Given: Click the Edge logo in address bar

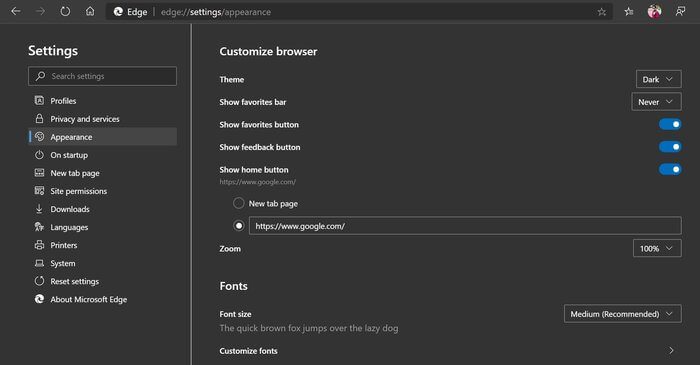Looking at the screenshot, I should 118,12.
